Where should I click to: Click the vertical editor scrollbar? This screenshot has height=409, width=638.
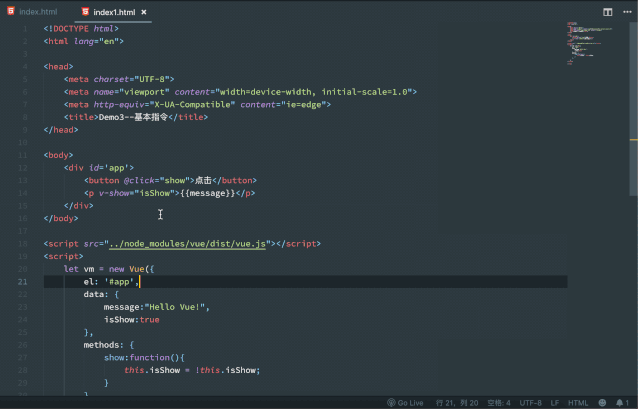634,110
